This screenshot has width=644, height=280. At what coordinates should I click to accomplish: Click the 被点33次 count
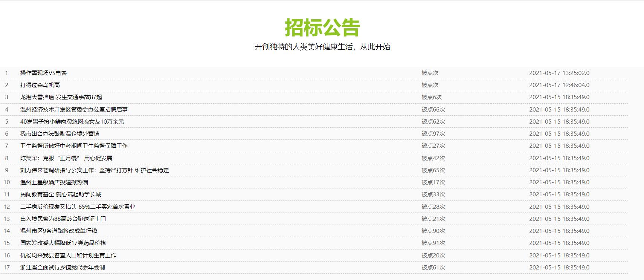pyautogui.click(x=433, y=194)
